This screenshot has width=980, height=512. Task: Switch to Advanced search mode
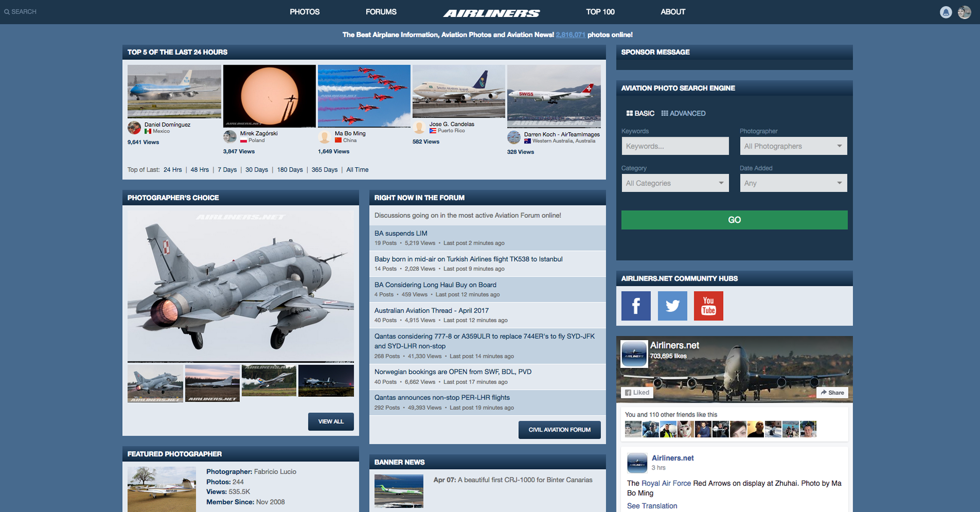[x=683, y=114]
